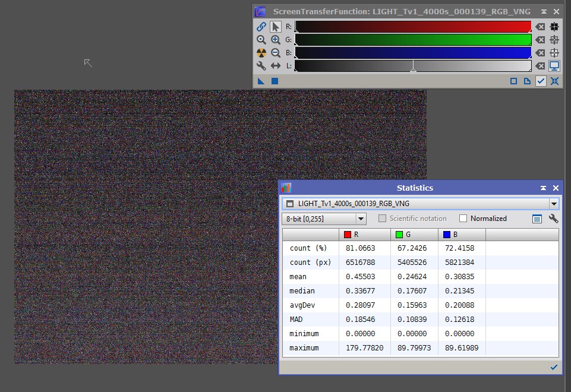Screen dimensions: 571x392
Task: Toggle Track View monitor icon in STF
Action: (554, 66)
